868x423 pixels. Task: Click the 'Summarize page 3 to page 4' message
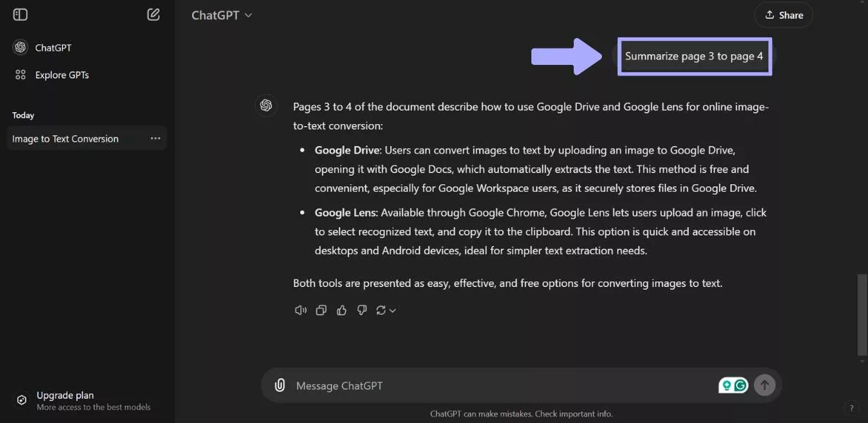tap(694, 56)
